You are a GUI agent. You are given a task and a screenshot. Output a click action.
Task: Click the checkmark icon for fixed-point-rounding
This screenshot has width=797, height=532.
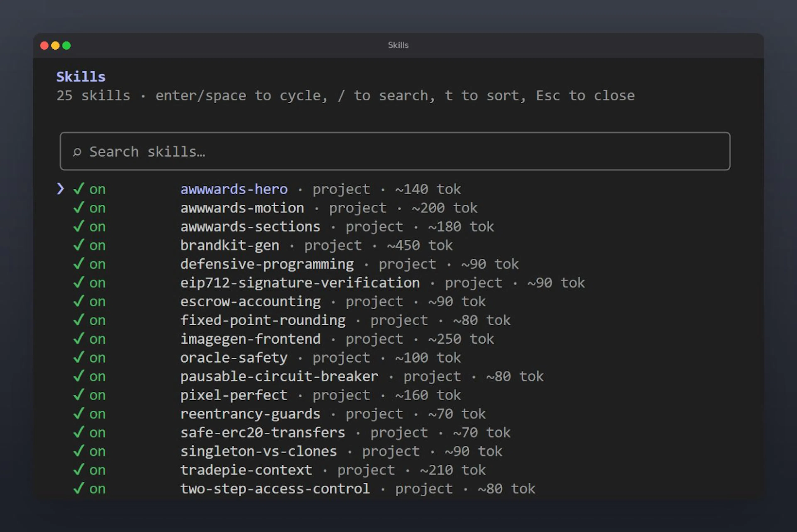79,320
